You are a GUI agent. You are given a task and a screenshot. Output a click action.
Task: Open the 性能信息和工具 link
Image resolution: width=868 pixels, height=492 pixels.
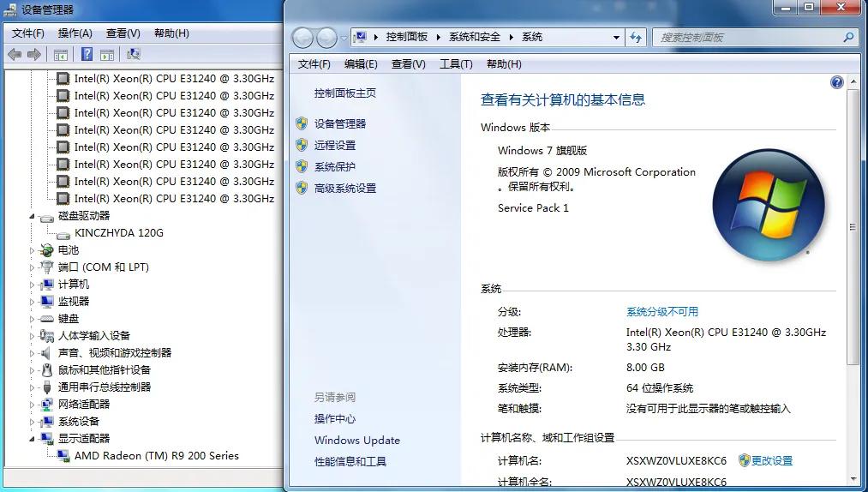pos(350,461)
